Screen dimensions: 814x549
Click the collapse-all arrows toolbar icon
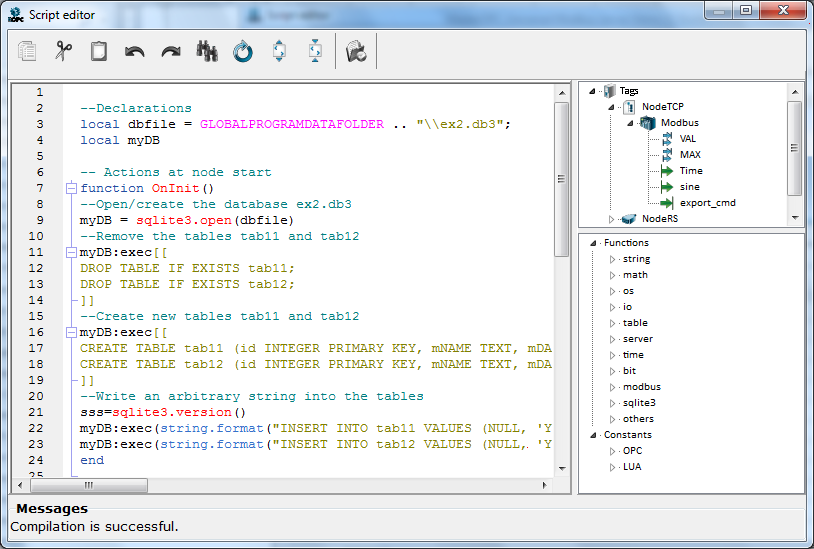tap(315, 51)
